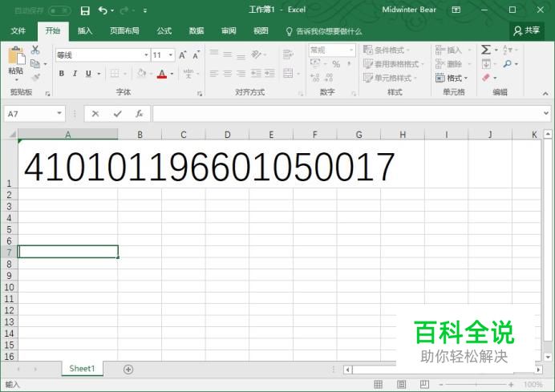Click the 粘贴 paste icon
Viewport: 555px width, 392px height.
click(16, 56)
